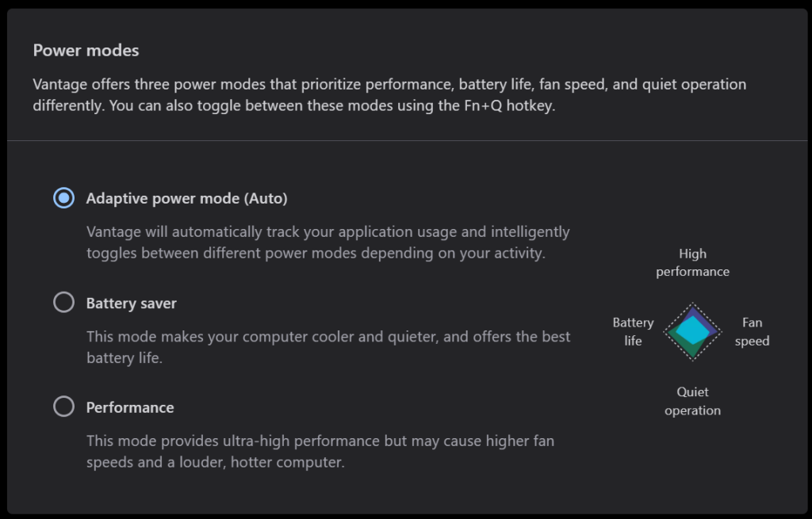Click the "High performance" chart axis label
The height and width of the screenshot is (519, 812).
[x=692, y=262]
